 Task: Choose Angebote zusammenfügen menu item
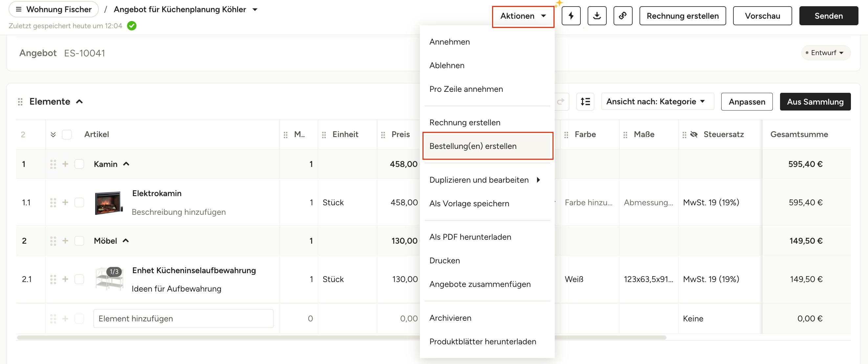tap(487, 284)
